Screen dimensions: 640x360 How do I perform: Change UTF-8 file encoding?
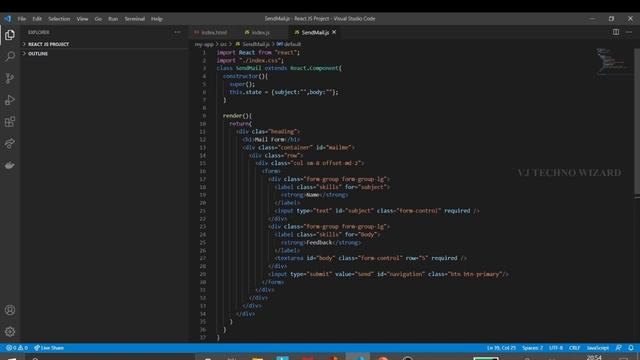point(556,348)
